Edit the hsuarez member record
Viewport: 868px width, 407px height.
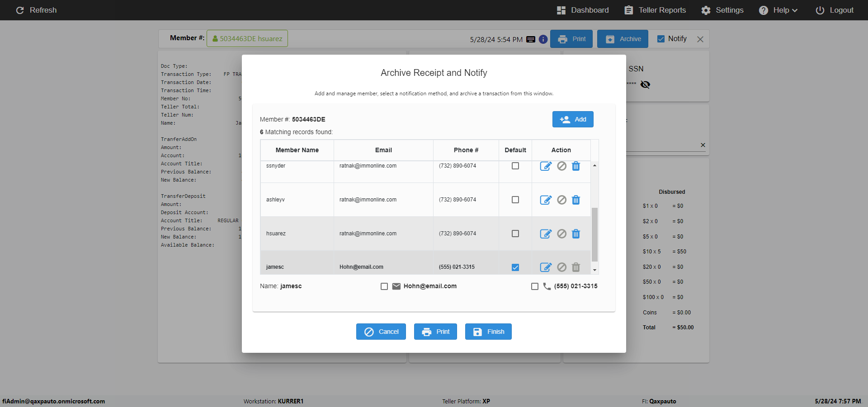coord(546,234)
